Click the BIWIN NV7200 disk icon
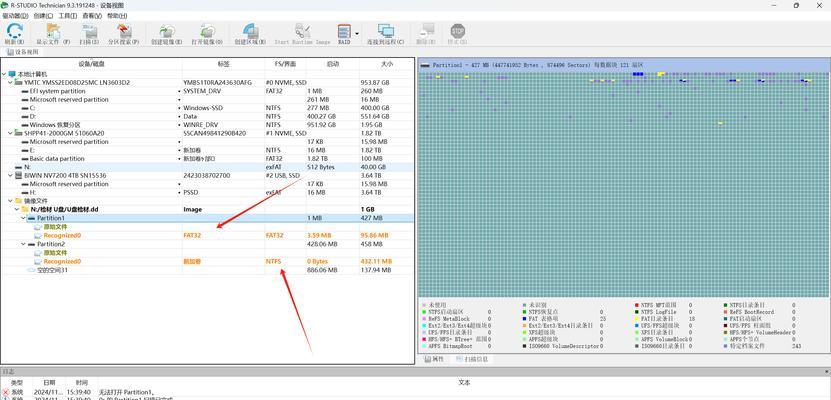The height and width of the screenshot is (400, 831). pos(19,175)
